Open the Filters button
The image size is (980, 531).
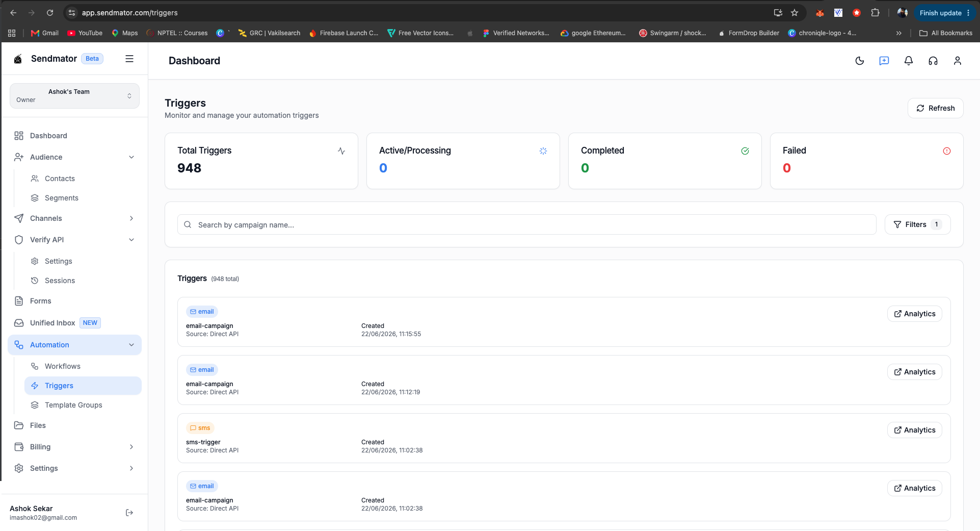click(917, 224)
